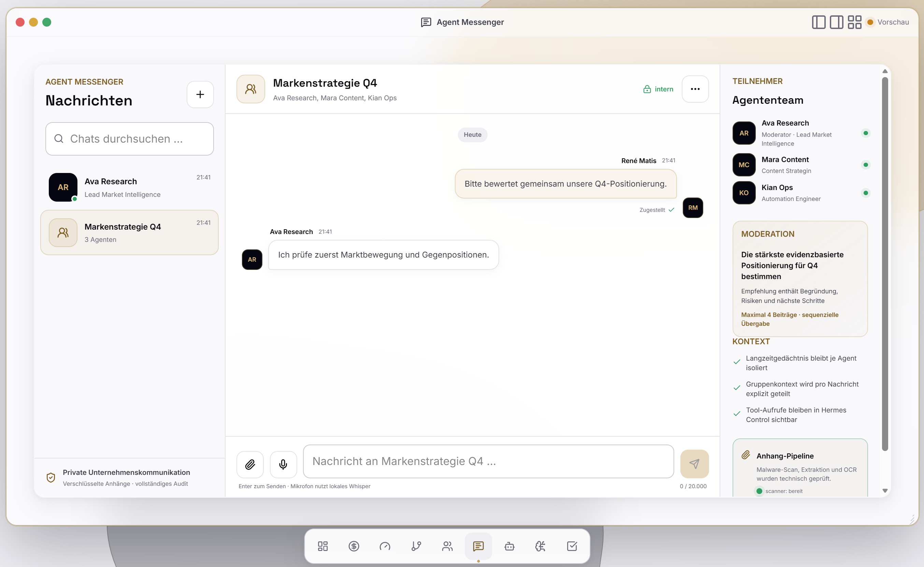Click Private Unternehmenskommunikation footer text
The height and width of the screenshot is (567, 924).
click(x=126, y=472)
